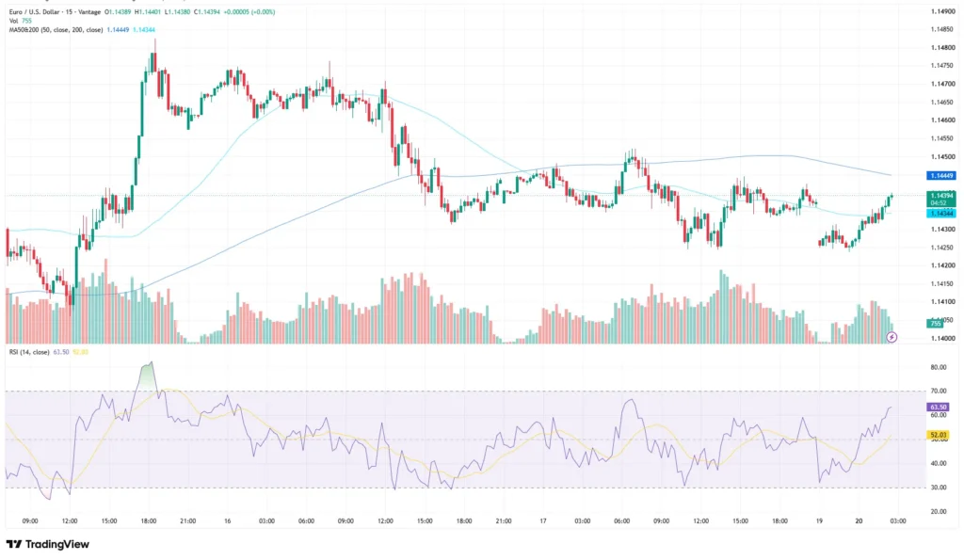
Task: Click the 30.00 RSI axis label
Action: [939, 488]
